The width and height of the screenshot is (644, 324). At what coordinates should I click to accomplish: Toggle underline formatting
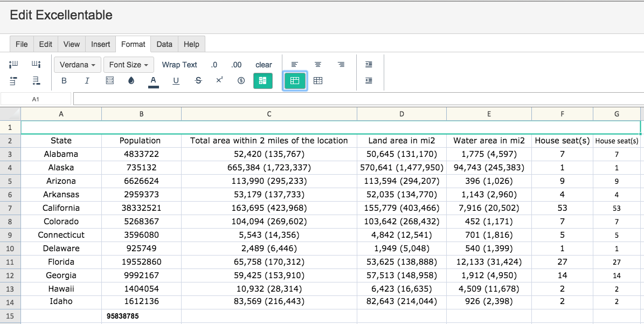coord(176,81)
